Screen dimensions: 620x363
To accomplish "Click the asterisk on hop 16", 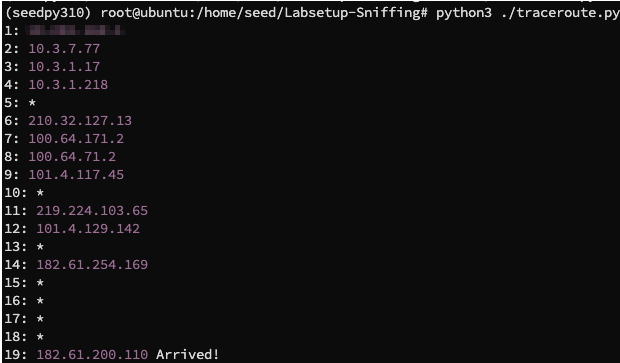I will point(40,301).
